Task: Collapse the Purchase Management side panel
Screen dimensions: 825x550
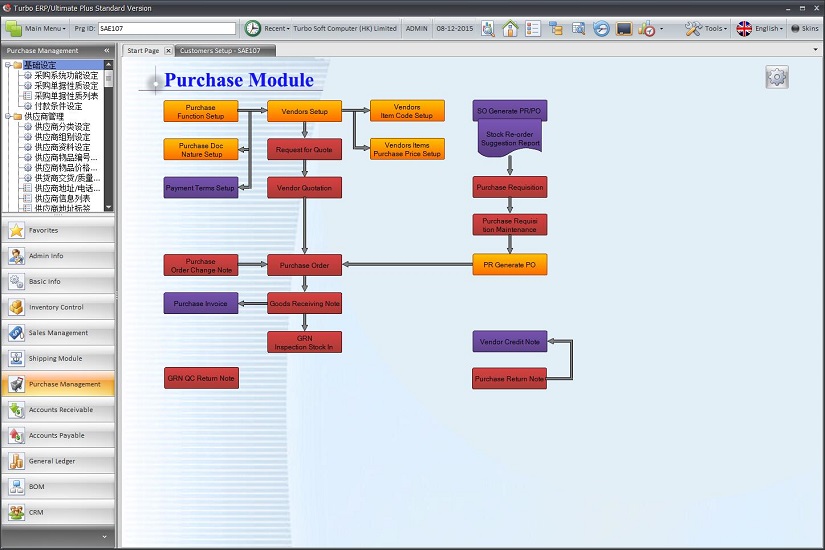Action: click(x=107, y=51)
